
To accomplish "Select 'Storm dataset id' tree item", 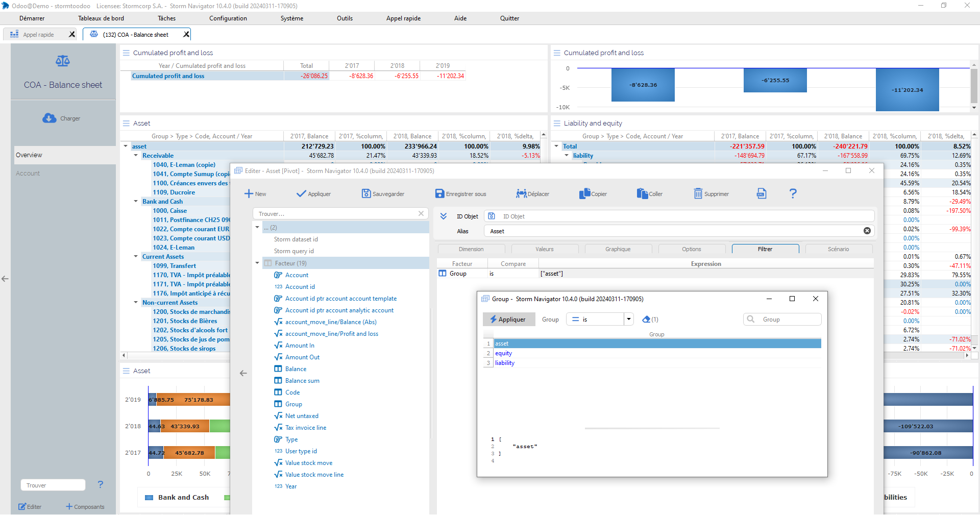I will coord(296,239).
